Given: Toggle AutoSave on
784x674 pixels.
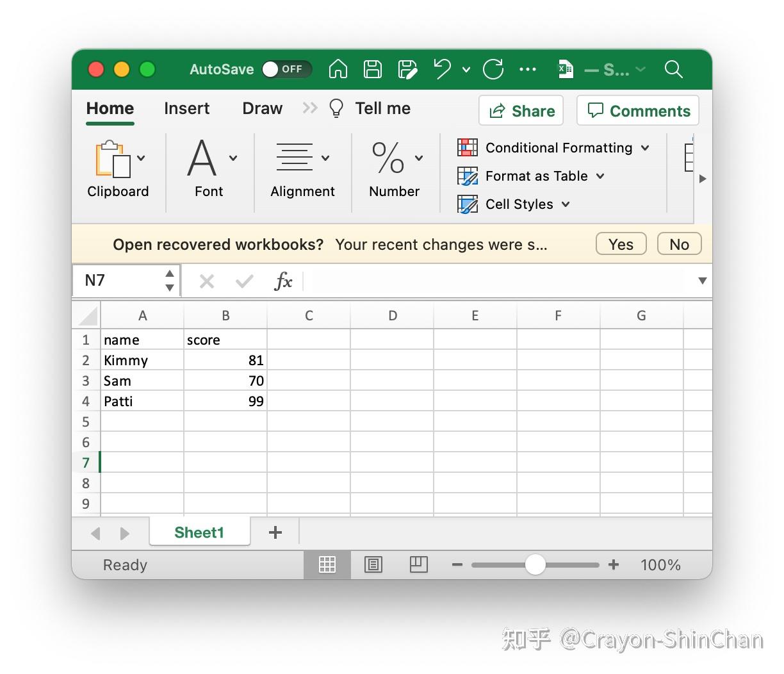Looking at the screenshot, I should coord(287,69).
